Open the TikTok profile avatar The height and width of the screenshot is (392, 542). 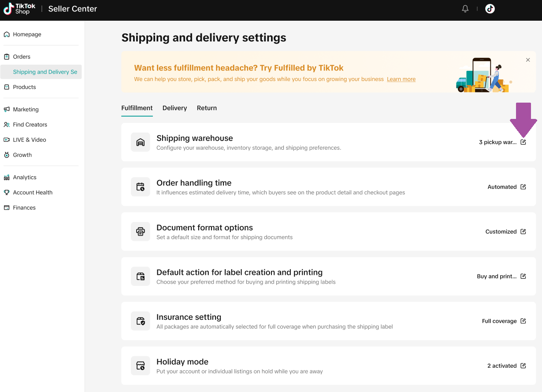click(490, 9)
